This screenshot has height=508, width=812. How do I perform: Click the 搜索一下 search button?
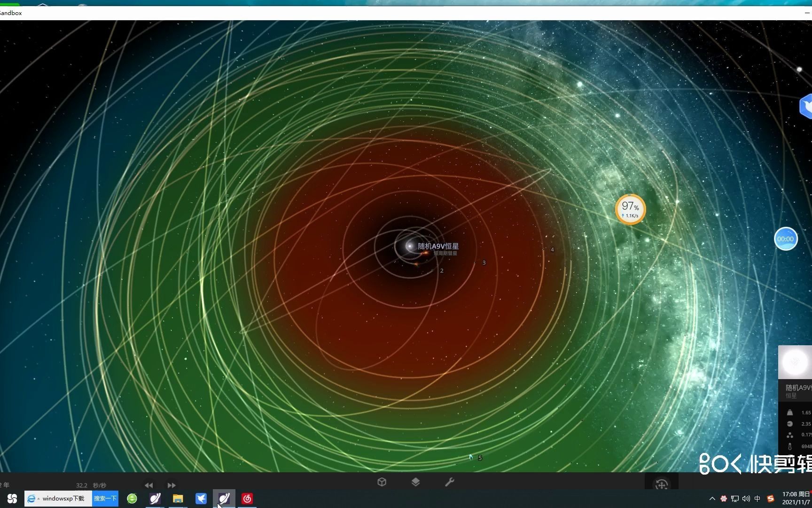(105, 499)
